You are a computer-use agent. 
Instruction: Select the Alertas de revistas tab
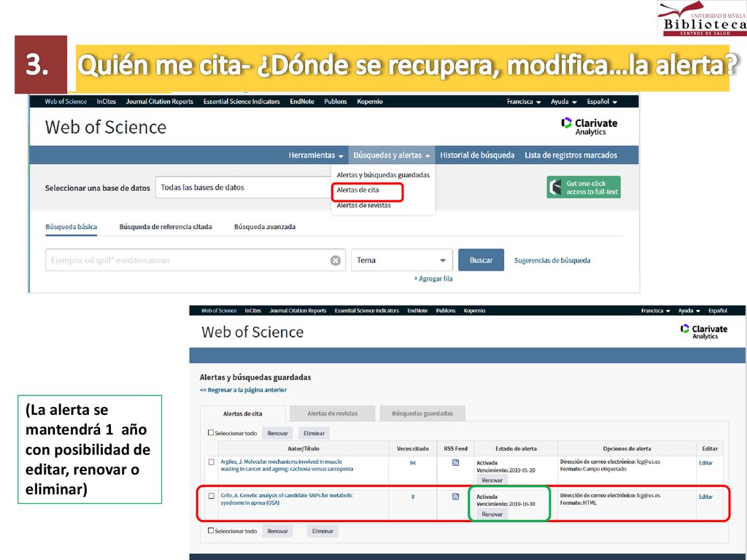(332, 413)
